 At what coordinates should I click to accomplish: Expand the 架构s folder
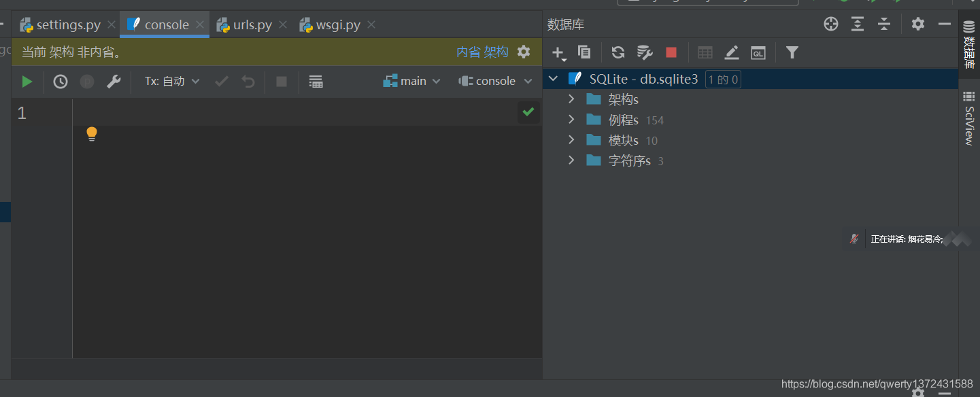(x=571, y=99)
